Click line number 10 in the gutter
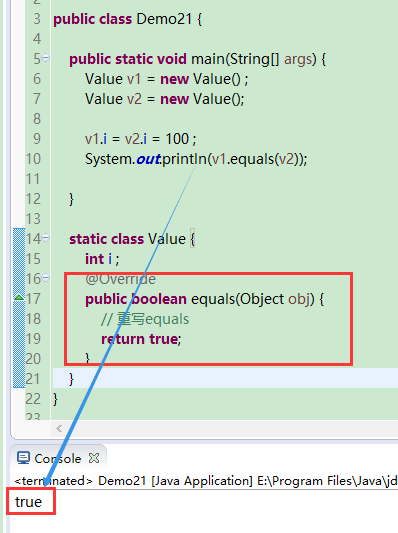This screenshot has width=398, height=533. [33, 159]
